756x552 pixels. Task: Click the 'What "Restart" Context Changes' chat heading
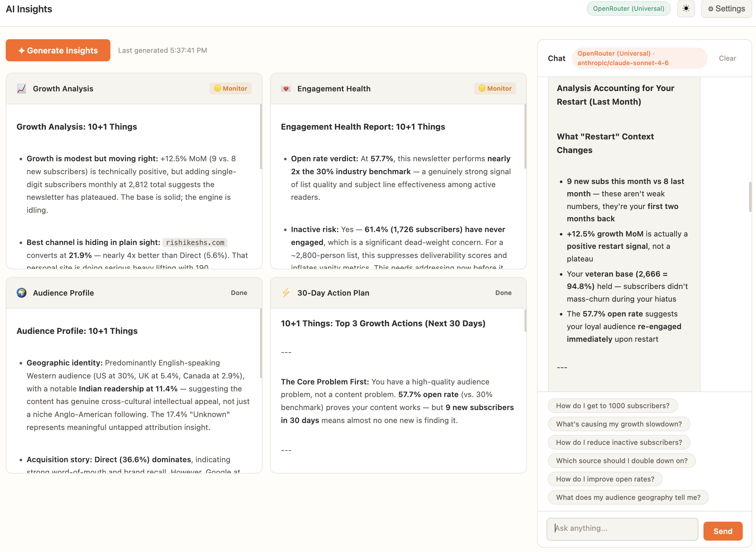(x=605, y=143)
